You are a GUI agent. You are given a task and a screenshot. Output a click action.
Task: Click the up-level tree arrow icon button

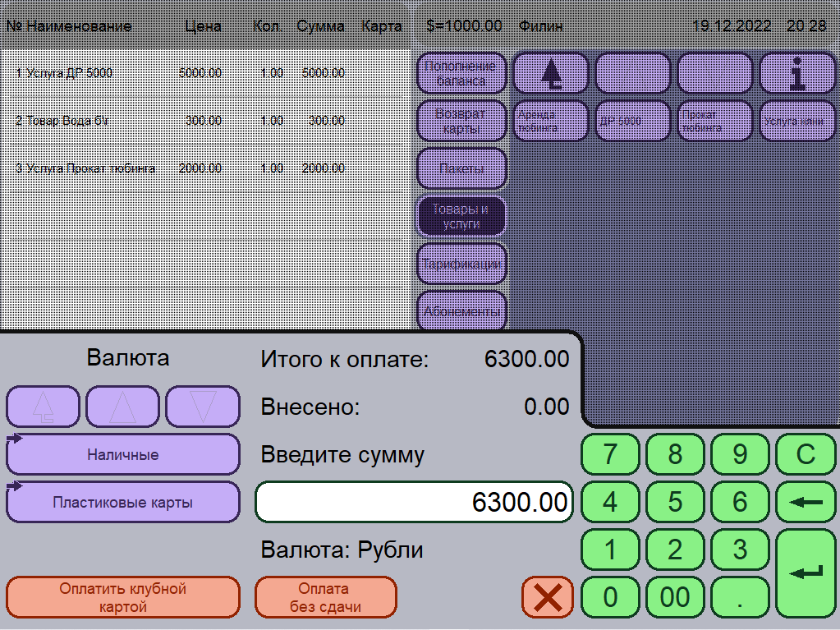551,73
